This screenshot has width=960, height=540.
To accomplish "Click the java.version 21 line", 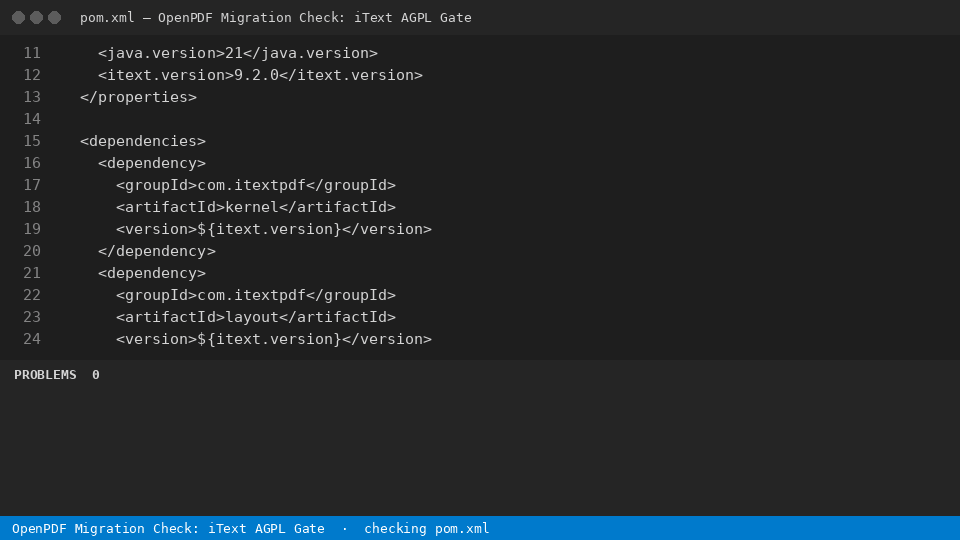I will (238, 53).
